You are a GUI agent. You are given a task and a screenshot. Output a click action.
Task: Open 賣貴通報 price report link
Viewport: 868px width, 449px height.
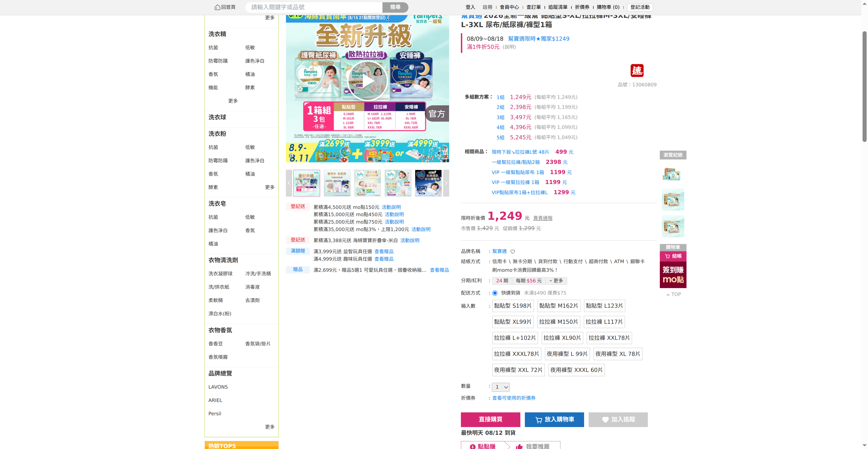pyautogui.click(x=543, y=218)
